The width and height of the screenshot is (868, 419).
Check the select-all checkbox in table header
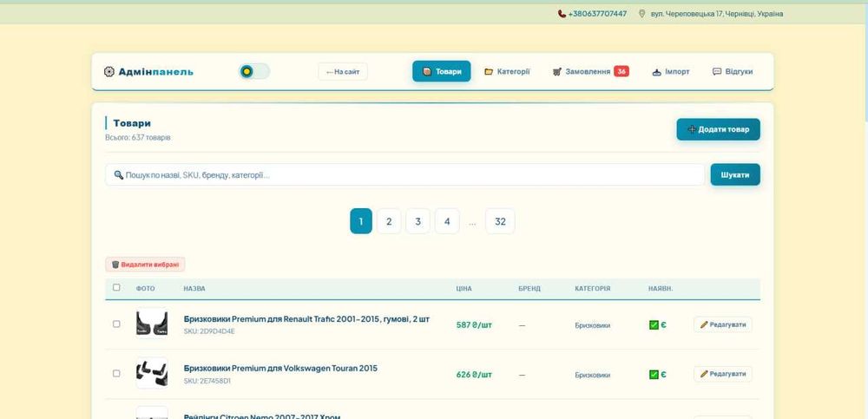(116, 288)
